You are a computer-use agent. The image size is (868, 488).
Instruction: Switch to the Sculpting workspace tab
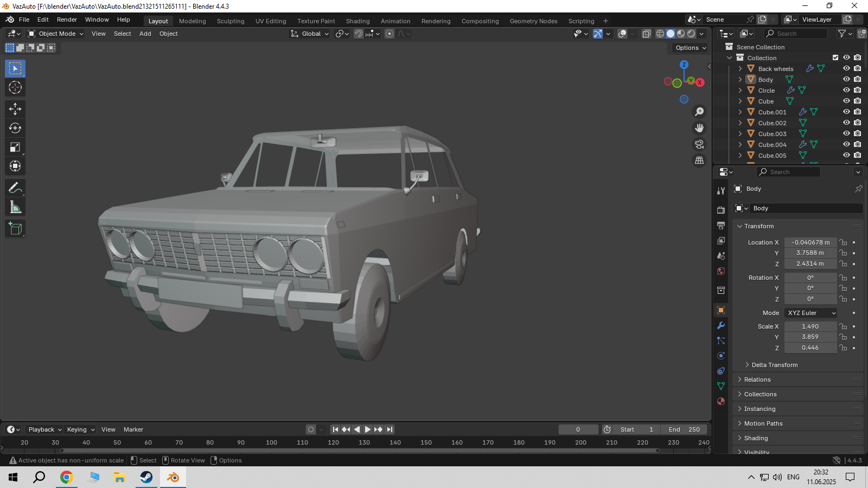click(x=231, y=21)
